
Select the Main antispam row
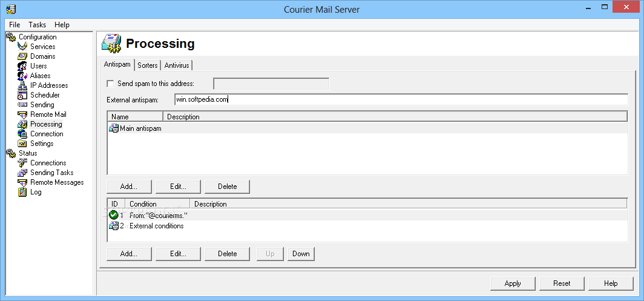tap(367, 128)
